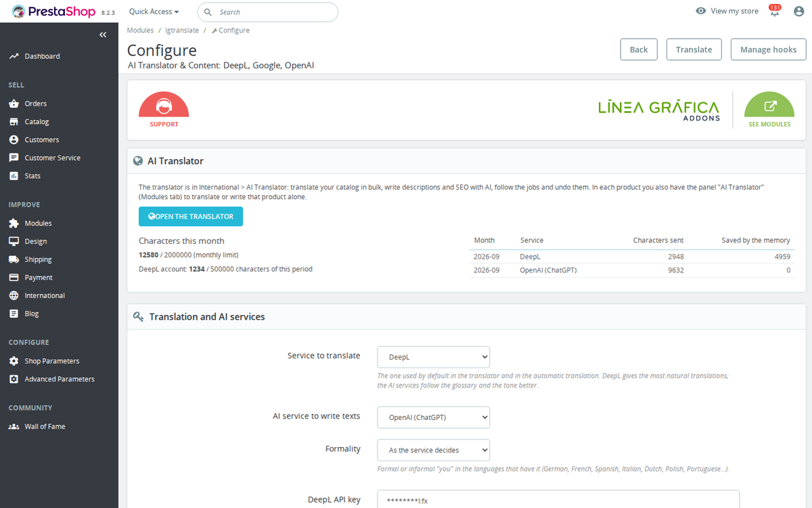Click the Dashboard trend icon

coord(14,56)
